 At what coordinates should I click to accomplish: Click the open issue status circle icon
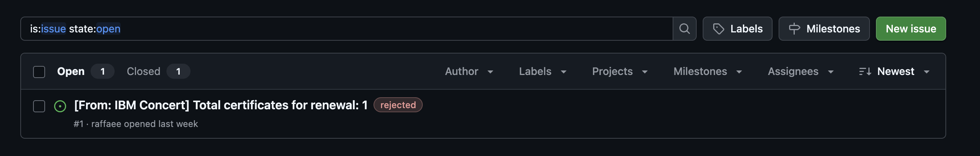pyautogui.click(x=60, y=106)
